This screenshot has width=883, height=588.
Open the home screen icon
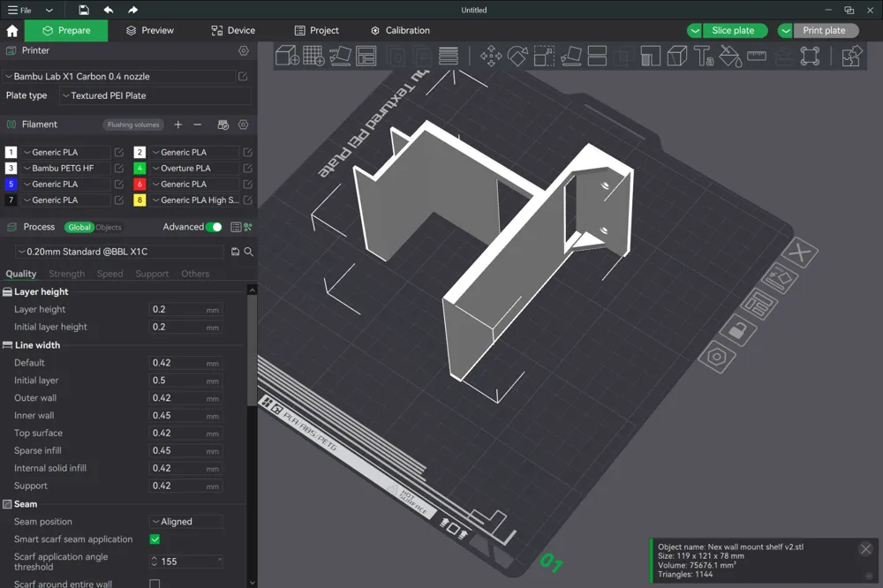click(11, 30)
